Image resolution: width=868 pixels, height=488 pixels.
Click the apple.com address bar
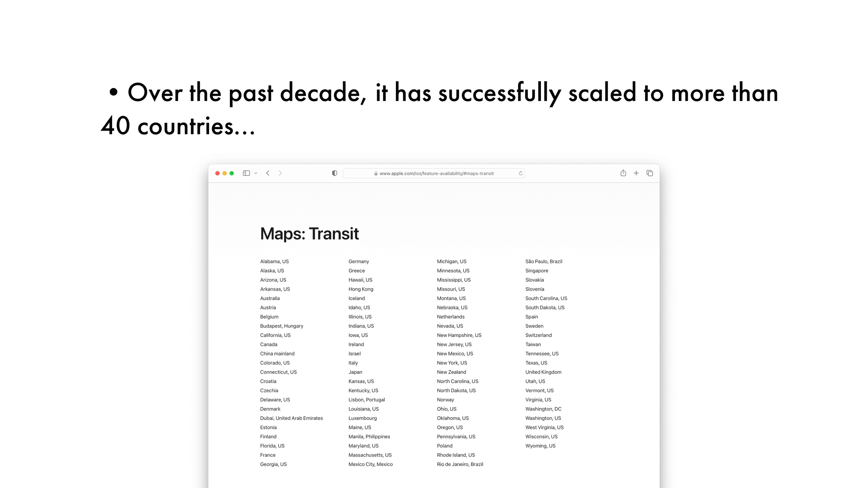434,173
